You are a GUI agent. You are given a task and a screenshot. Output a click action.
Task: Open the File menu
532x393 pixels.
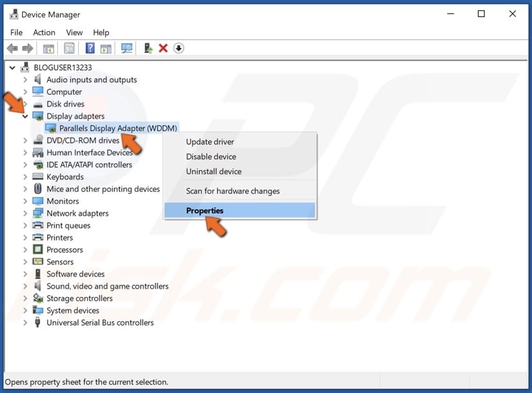point(16,32)
